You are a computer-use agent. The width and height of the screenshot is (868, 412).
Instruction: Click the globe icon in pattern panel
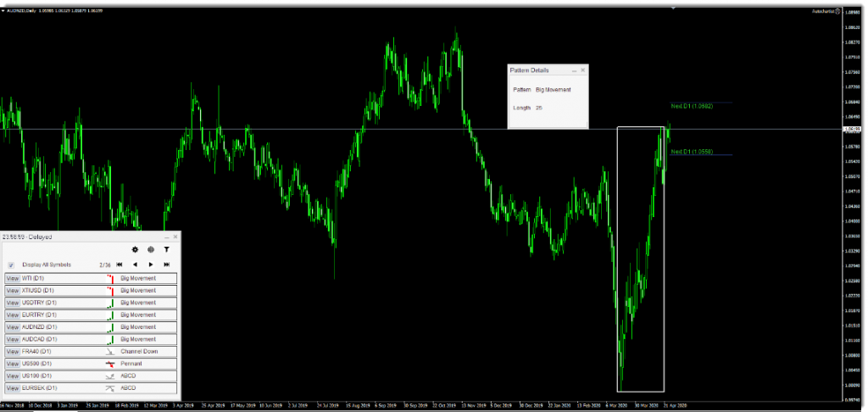[151, 250]
